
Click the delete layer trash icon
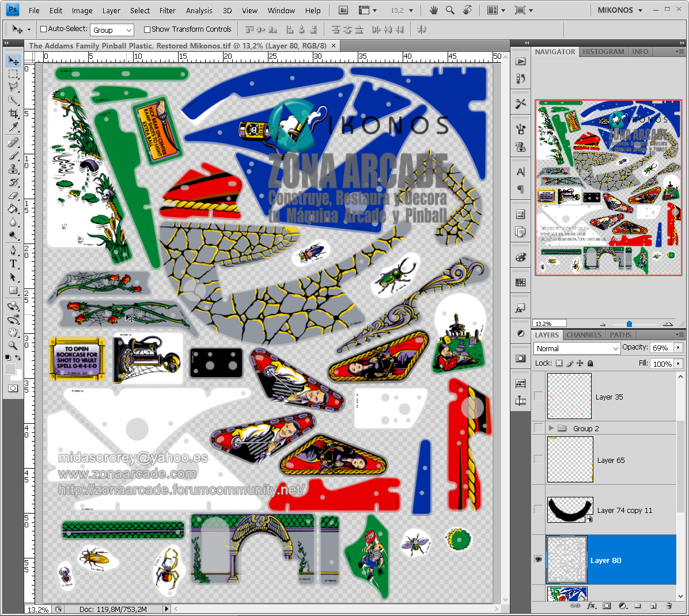pyautogui.click(x=669, y=606)
